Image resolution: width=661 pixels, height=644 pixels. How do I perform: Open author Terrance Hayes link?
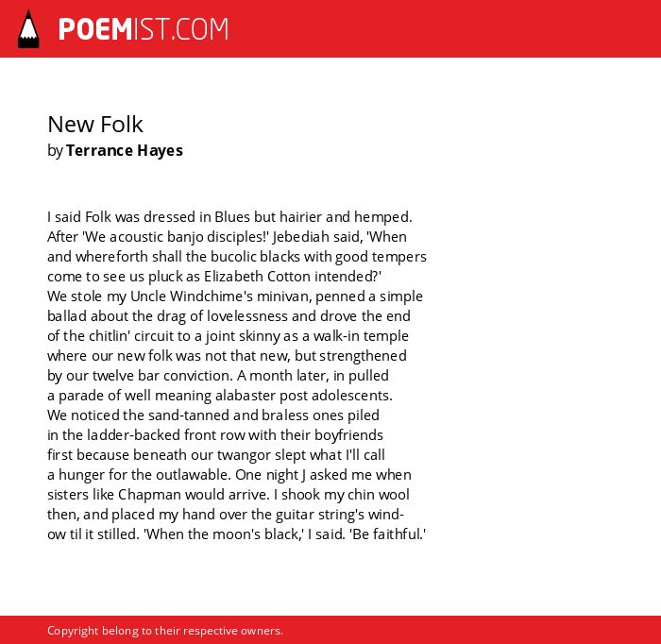(x=125, y=150)
